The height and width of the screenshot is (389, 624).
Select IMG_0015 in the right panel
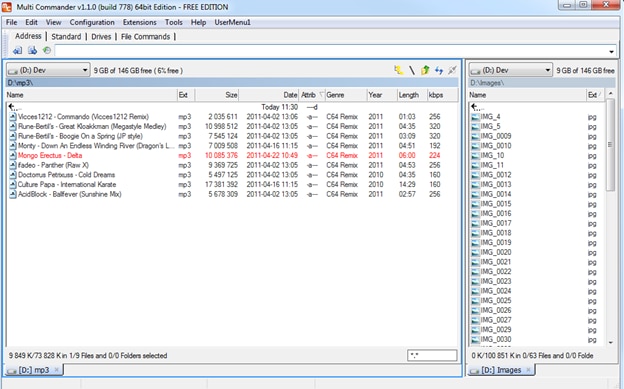(496, 203)
